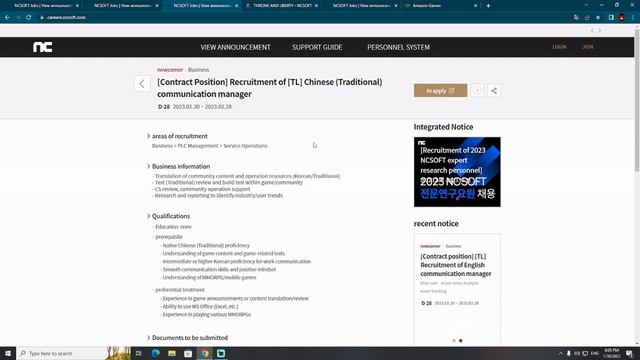Switch to Amazon Games tab

[x=441, y=6]
